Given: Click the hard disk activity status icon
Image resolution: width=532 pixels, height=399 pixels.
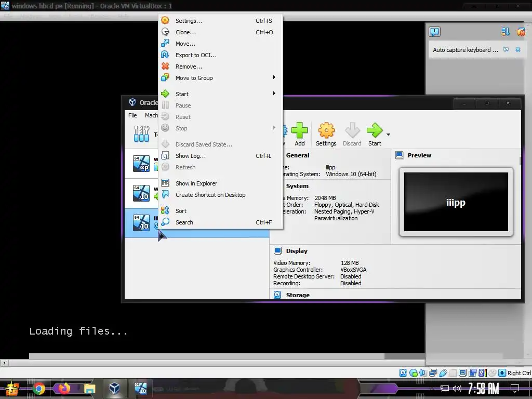Looking at the screenshot, I should click(403, 373).
